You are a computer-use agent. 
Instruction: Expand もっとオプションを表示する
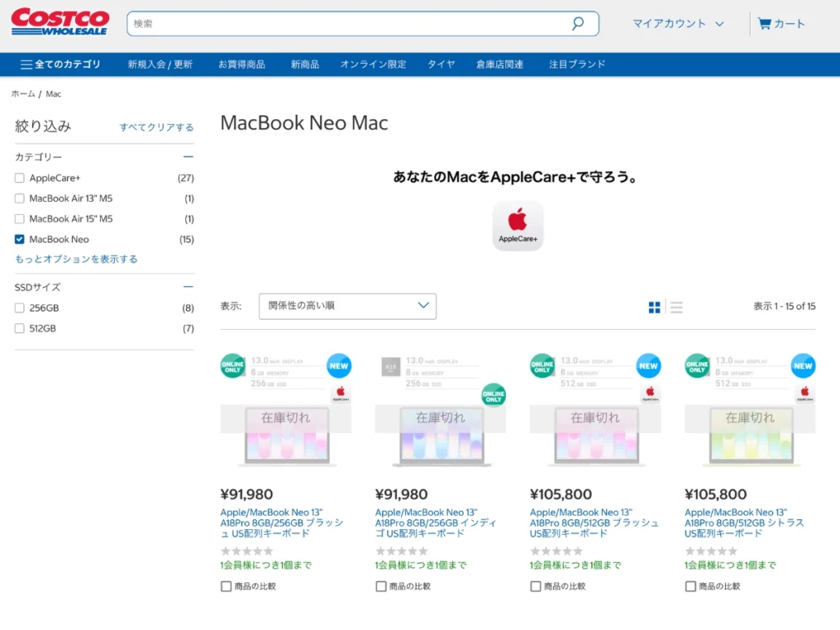(76, 259)
